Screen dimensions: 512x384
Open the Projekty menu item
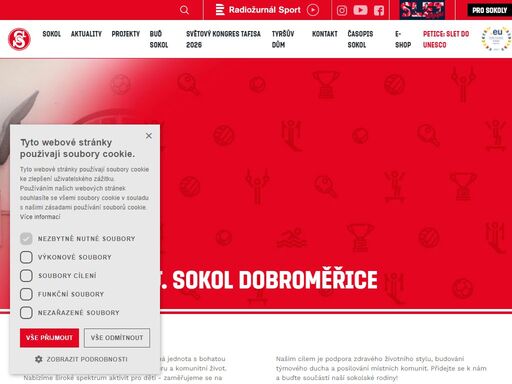(126, 34)
